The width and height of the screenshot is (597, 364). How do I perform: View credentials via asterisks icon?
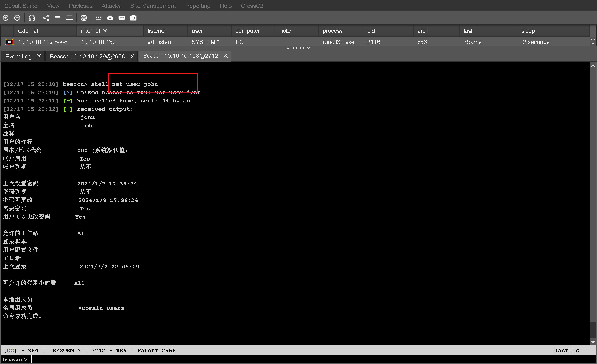98,18
